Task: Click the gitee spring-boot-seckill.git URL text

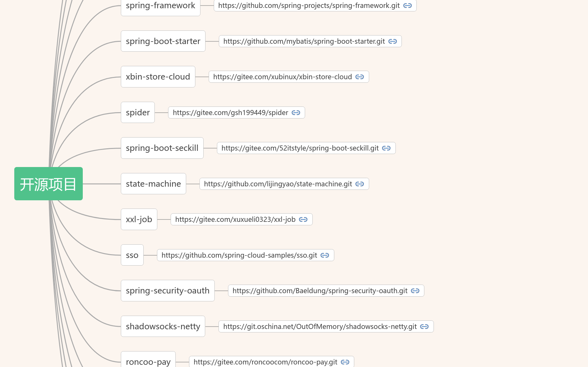Action: pos(300,148)
